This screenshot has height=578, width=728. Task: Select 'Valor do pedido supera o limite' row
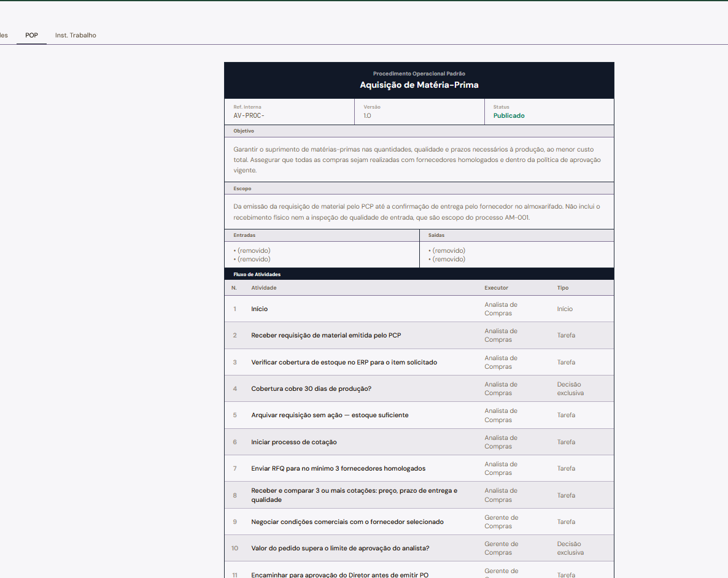coord(419,549)
